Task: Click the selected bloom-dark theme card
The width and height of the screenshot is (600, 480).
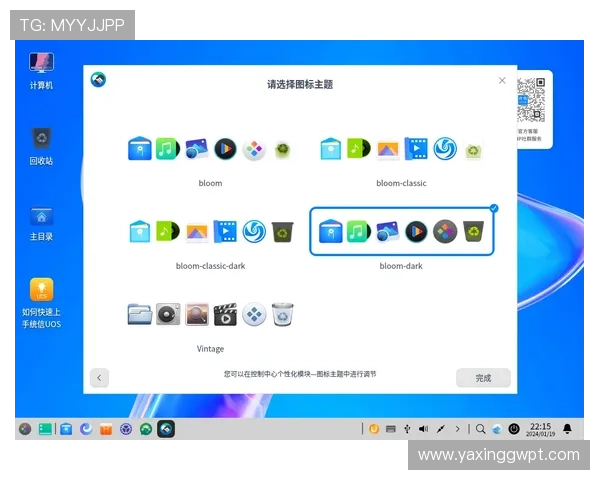Action: tap(401, 231)
